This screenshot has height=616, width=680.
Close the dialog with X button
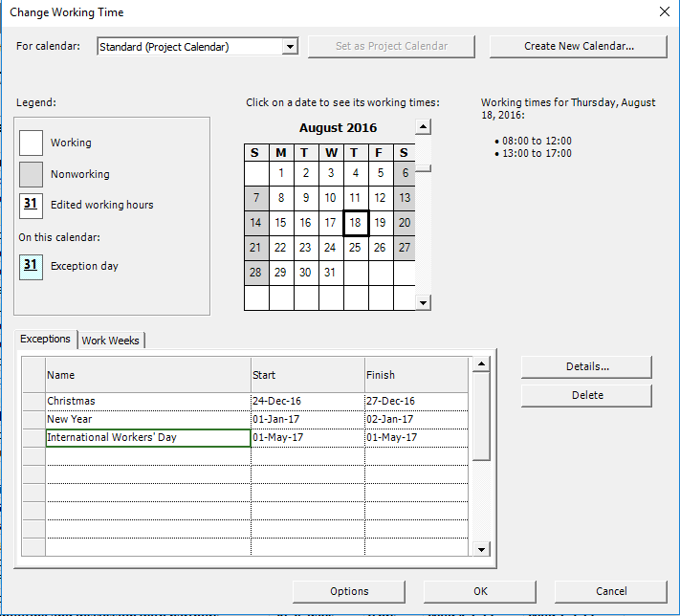665,11
